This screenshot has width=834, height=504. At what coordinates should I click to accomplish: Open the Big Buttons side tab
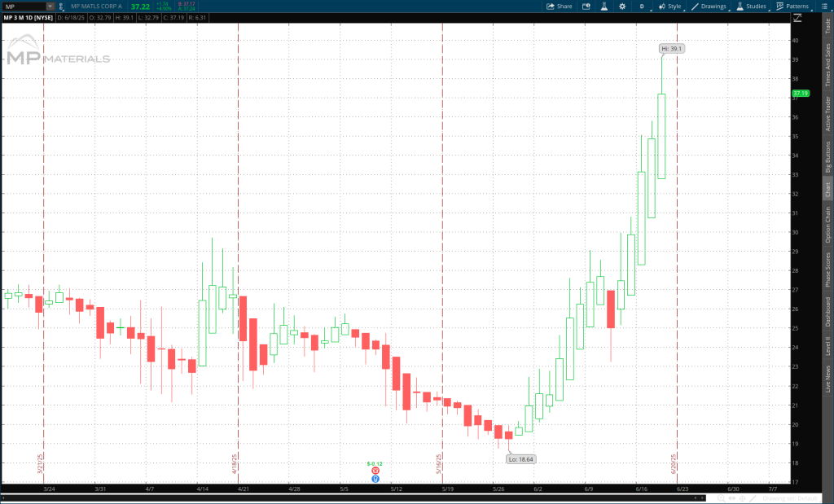click(827, 157)
